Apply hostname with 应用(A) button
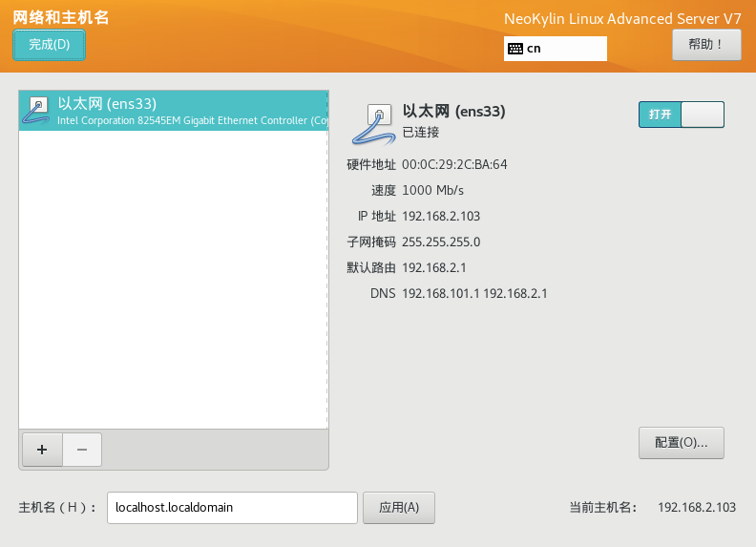Image resolution: width=756 pixels, height=547 pixels. [399, 508]
